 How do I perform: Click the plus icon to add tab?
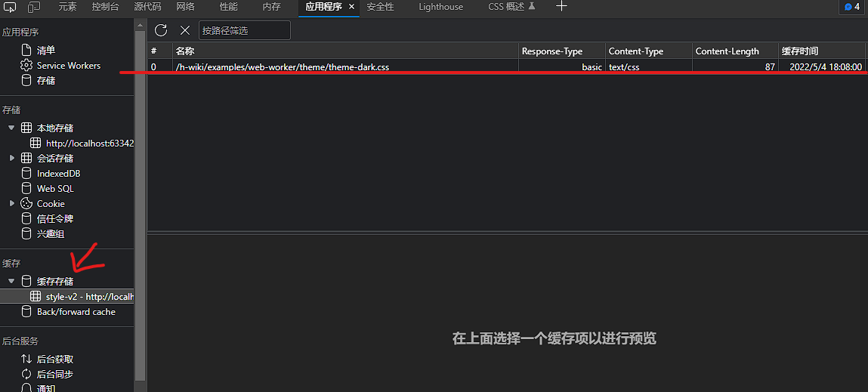coord(561,7)
